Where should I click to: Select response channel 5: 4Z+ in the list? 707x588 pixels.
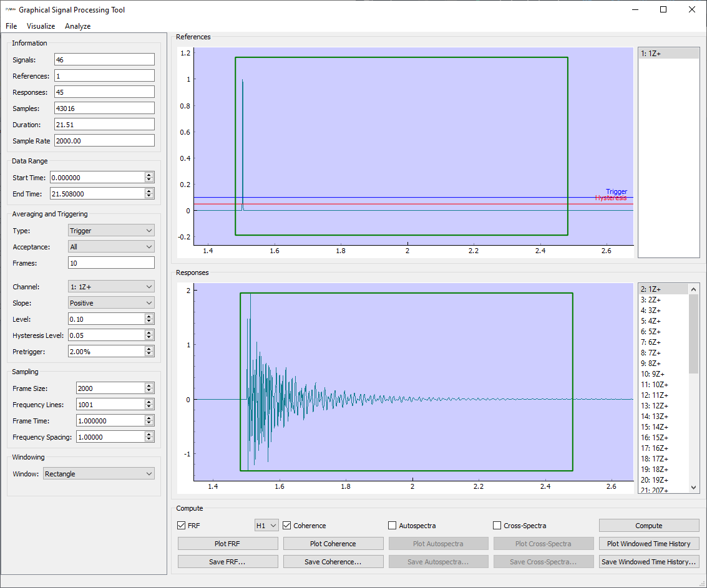(658, 321)
